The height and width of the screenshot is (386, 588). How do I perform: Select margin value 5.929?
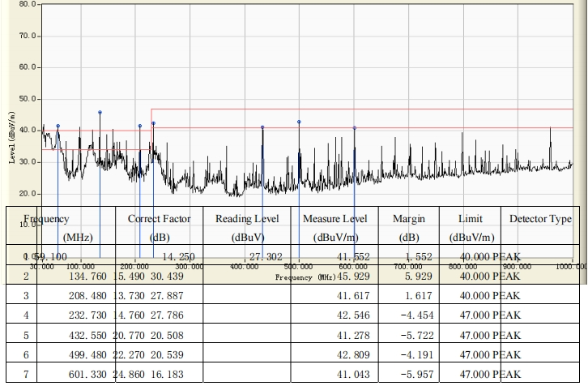[419, 277]
